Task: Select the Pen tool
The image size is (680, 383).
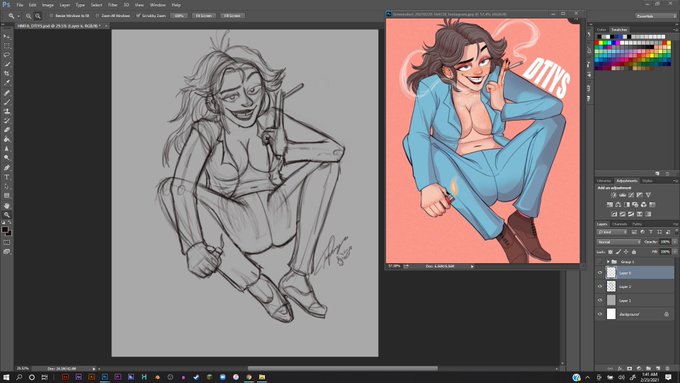Action: [7, 168]
